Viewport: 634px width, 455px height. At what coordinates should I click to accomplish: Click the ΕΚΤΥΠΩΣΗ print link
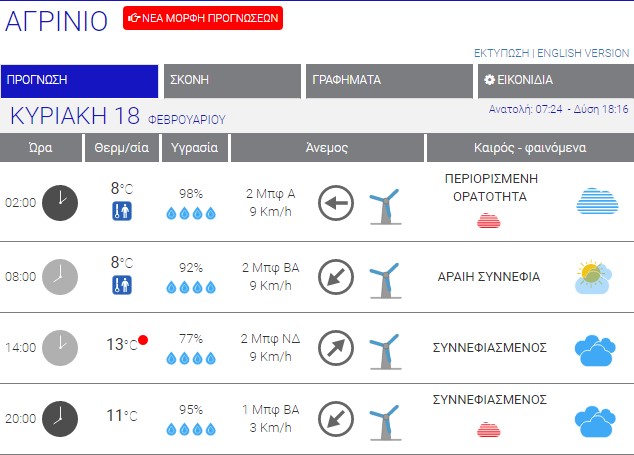[501, 52]
